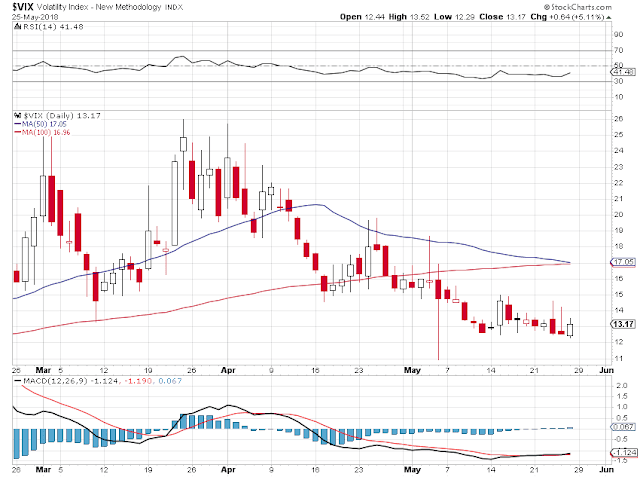Image resolution: width=640 pixels, height=477 pixels.
Task: Click the 30 level label on RSI axis
Action: pyautogui.click(x=618, y=82)
